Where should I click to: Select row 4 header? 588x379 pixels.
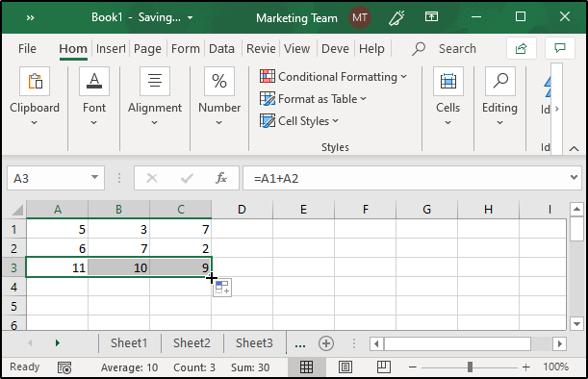(13, 288)
